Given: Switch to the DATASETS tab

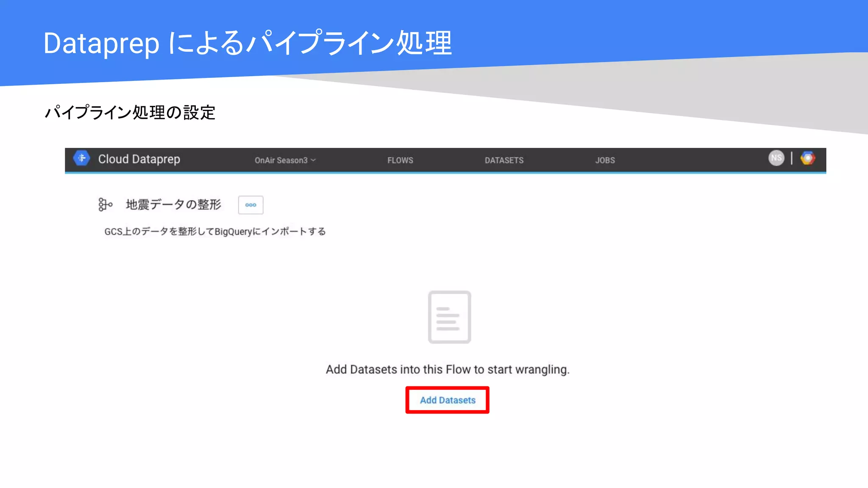Looking at the screenshot, I should point(504,161).
